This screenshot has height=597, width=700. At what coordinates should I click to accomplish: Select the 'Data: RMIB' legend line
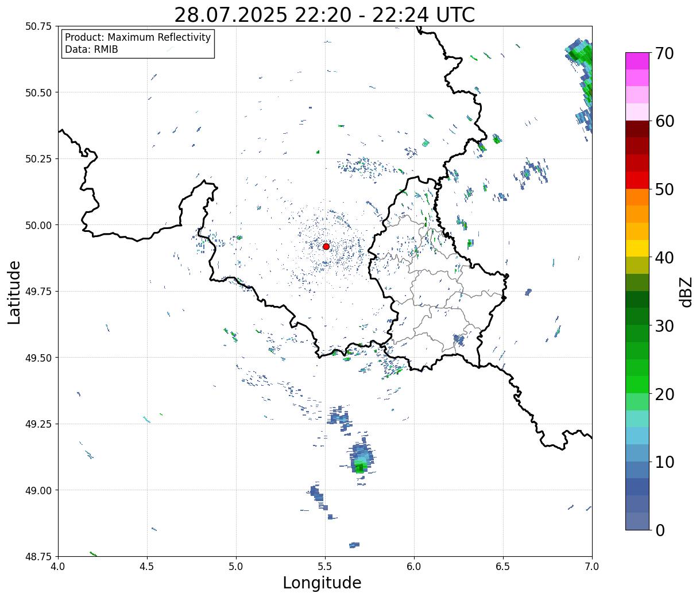[91, 50]
